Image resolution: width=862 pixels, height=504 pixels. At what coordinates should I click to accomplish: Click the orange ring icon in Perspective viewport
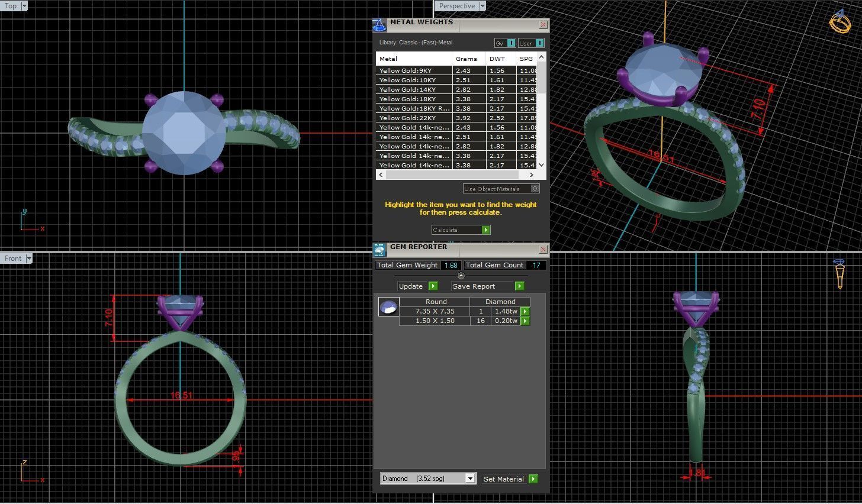click(x=840, y=21)
